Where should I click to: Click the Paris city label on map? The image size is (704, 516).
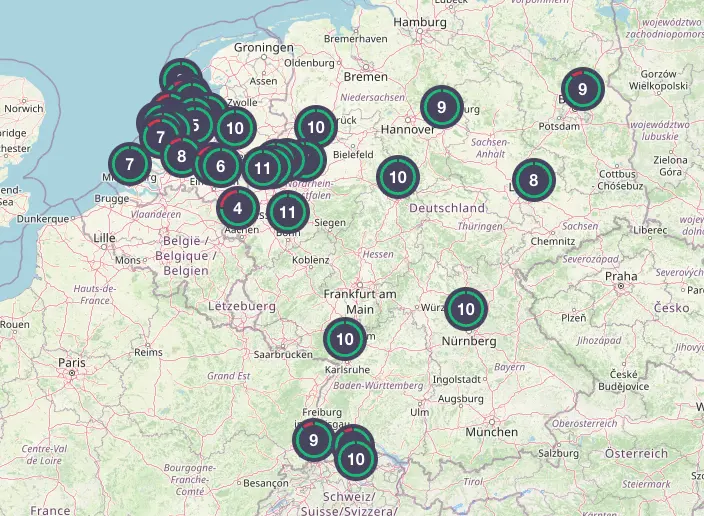pos(71,362)
